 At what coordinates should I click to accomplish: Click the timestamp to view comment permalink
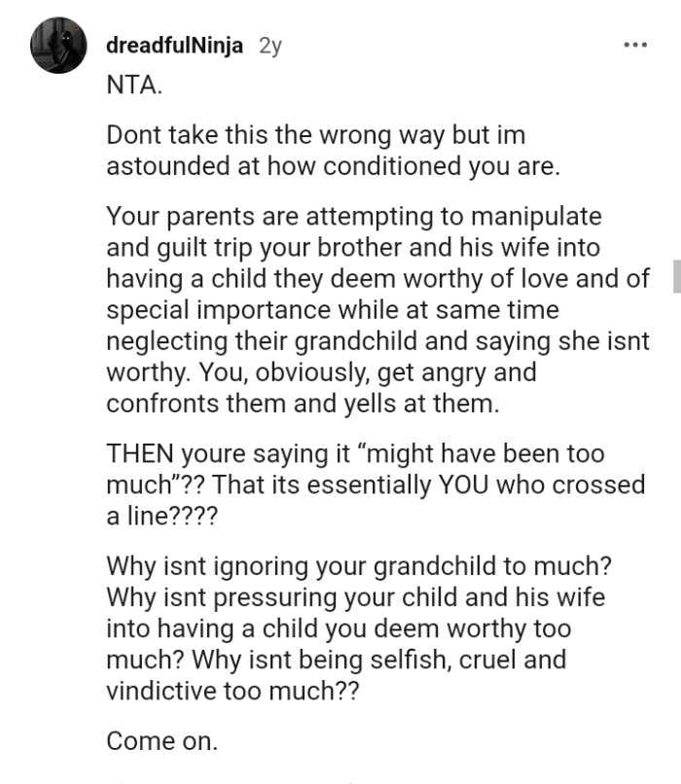[268, 44]
